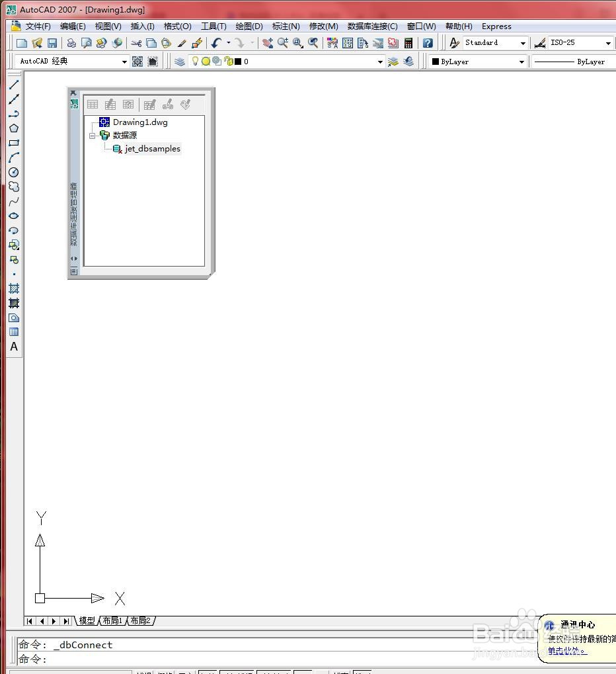
Task: Click the Plot printer icon
Action: [x=71, y=43]
